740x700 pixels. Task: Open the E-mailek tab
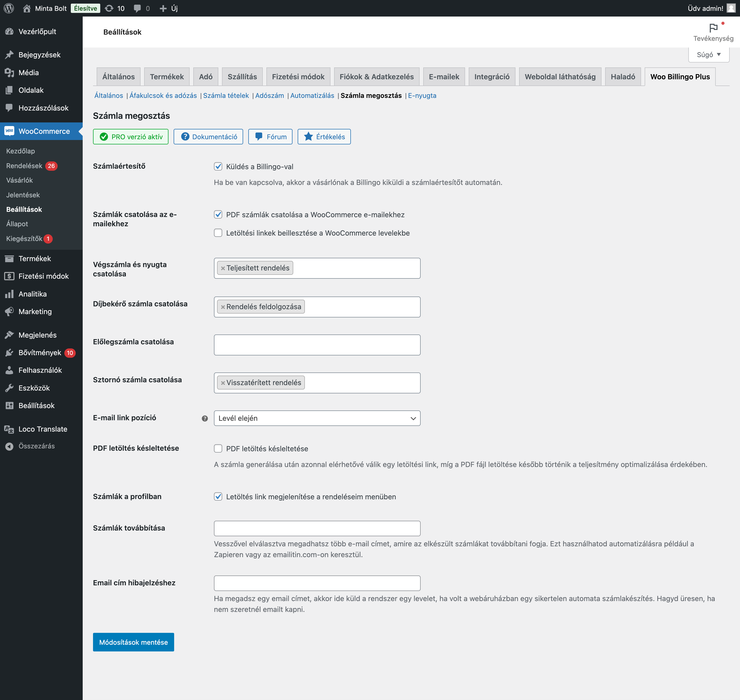point(444,77)
